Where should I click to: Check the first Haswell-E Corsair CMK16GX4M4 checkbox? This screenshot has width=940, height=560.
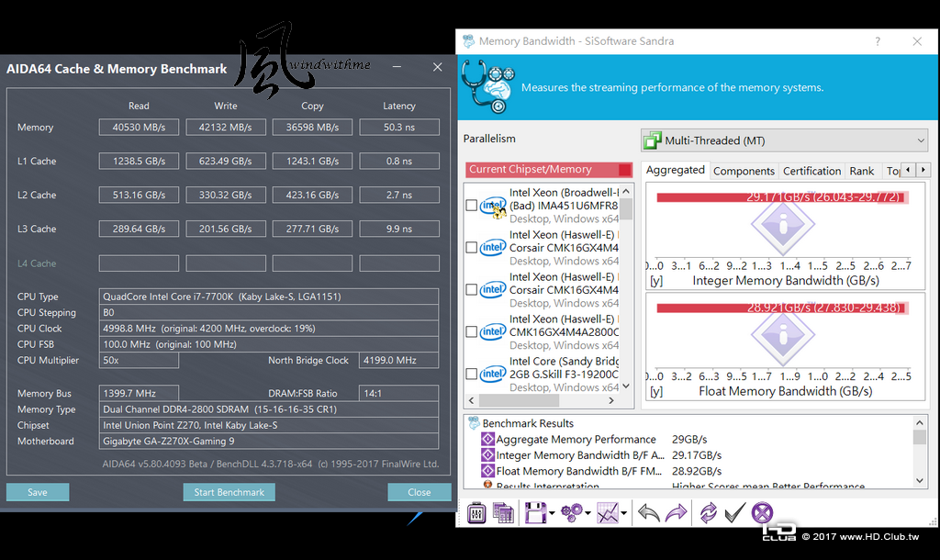[x=472, y=248]
